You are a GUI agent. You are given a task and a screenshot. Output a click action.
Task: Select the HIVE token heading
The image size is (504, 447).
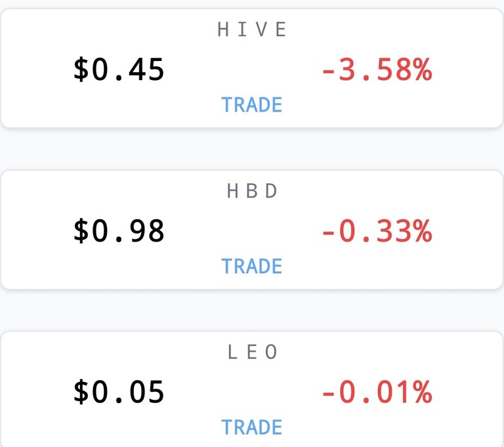252,30
